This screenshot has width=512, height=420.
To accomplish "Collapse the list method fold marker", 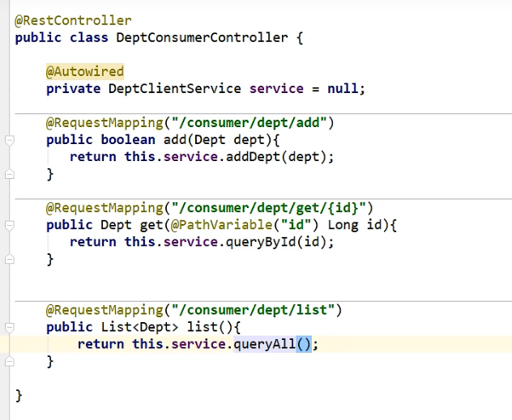I will 10,328.
